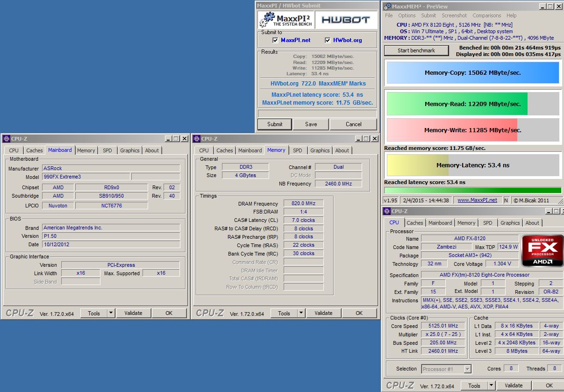This screenshot has height=392, width=564.
Task: Click the BIOS version P1.50 value
Action: (111, 236)
